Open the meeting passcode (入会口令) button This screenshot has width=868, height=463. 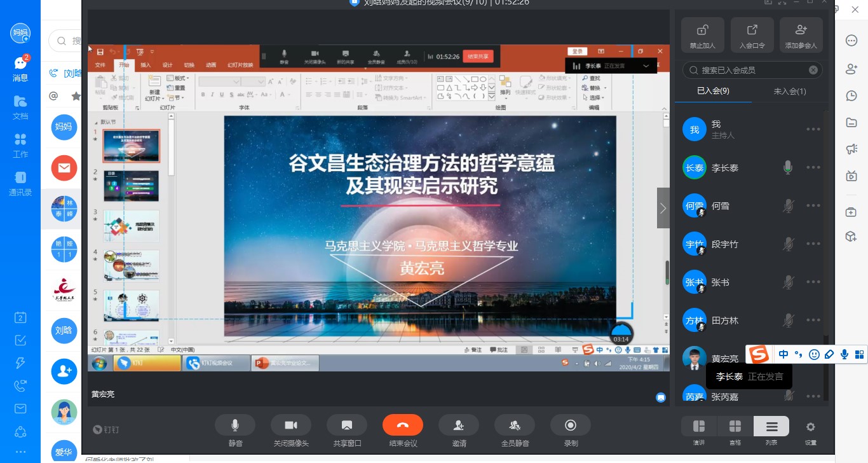752,34
